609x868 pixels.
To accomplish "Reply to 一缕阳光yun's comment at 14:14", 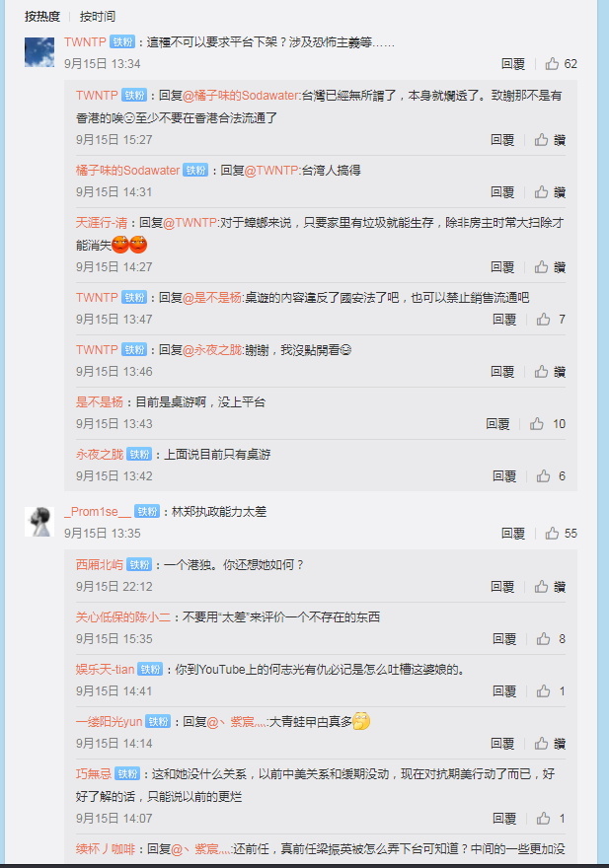I will (502, 744).
